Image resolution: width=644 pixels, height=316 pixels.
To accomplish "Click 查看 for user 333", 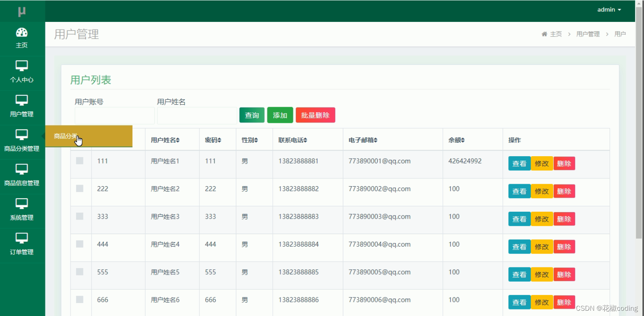I will [x=520, y=219].
